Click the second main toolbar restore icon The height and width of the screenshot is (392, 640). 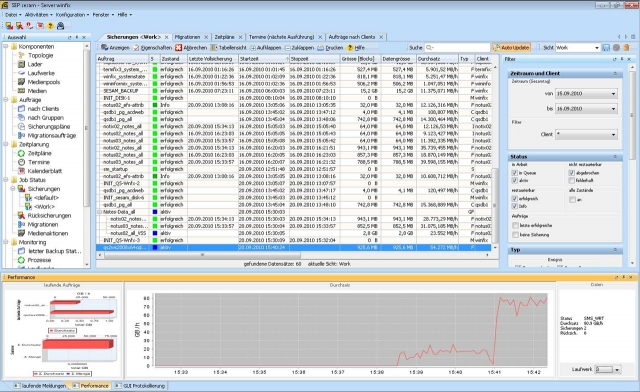[19, 26]
